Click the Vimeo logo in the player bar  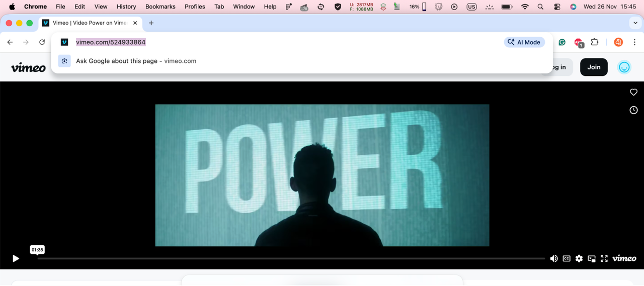tap(624, 258)
